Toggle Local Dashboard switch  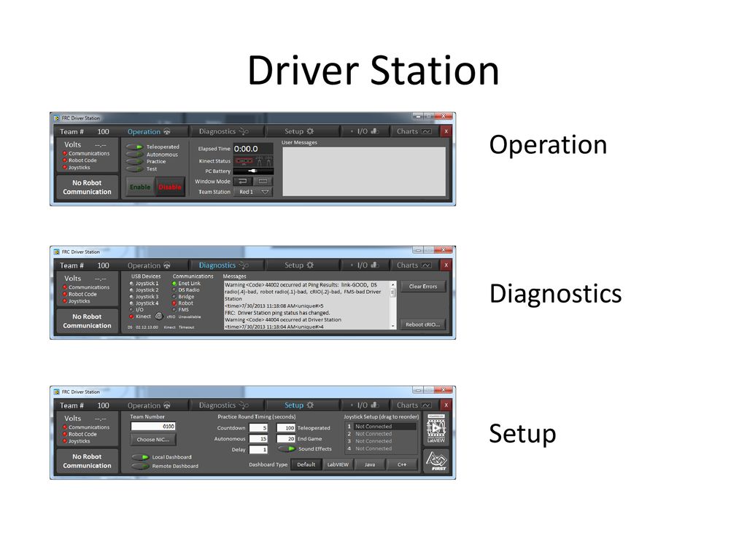[140, 457]
